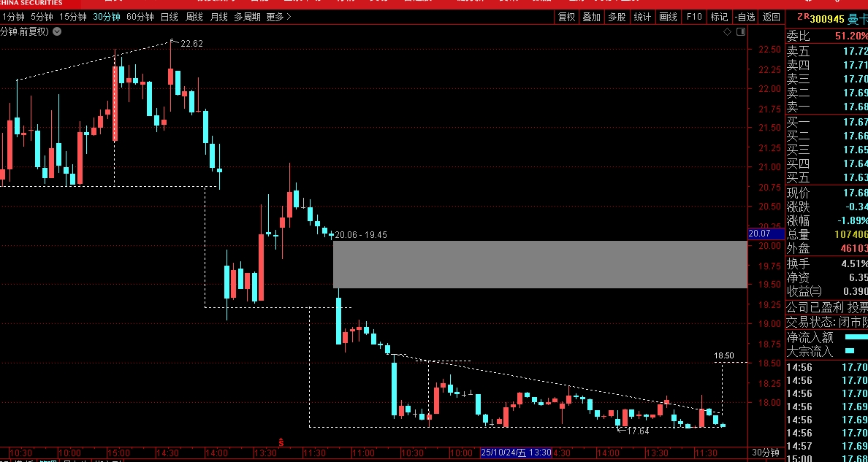
Task: Click the 多股 multi-stock button
Action: coord(617,18)
